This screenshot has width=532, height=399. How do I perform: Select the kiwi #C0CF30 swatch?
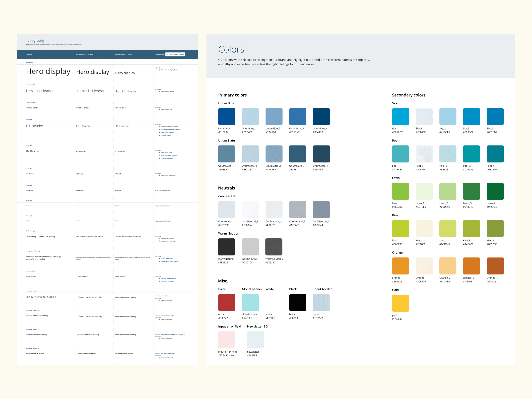point(400,228)
